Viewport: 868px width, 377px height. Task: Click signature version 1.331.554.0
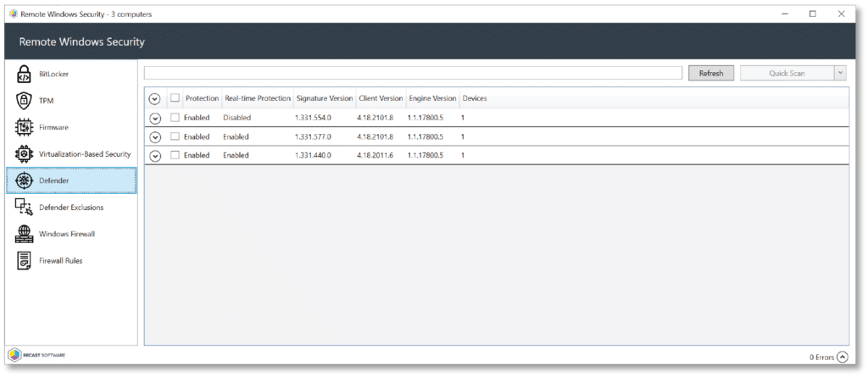(314, 118)
